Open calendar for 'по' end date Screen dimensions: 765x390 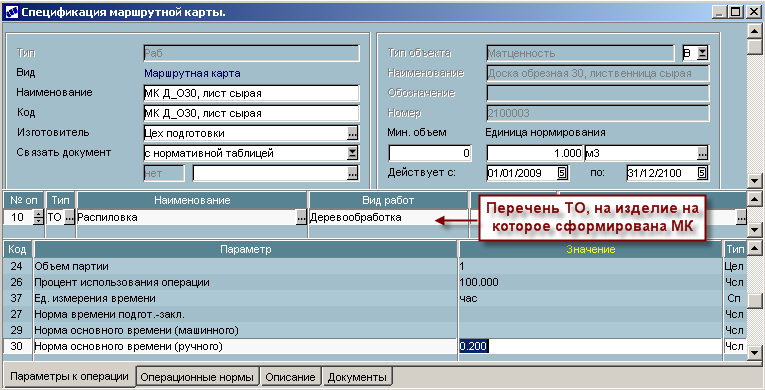(x=702, y=173)
